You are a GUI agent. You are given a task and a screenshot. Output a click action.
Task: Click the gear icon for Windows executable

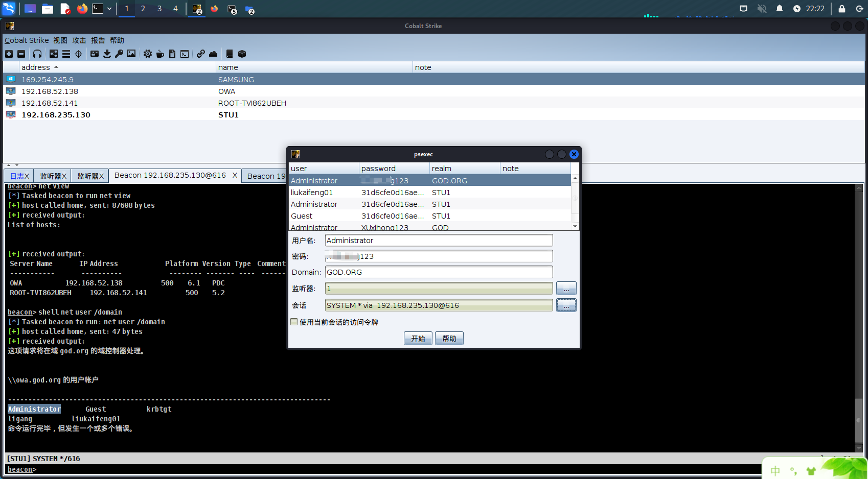[148, 54]
